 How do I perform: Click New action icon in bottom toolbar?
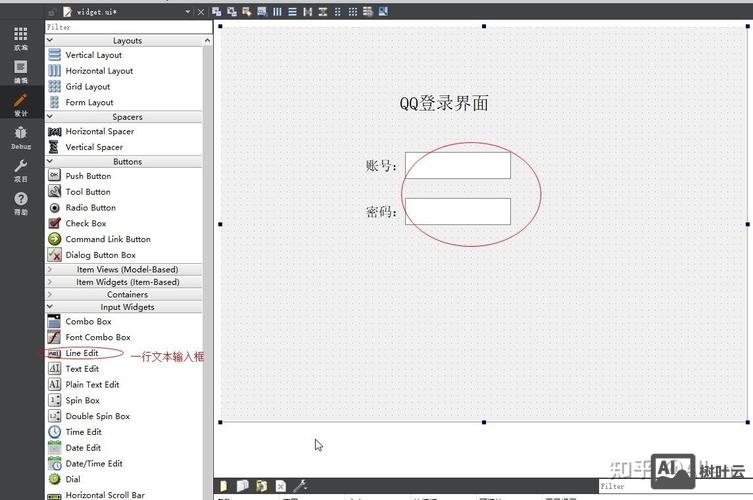click(x=223, y=486)
